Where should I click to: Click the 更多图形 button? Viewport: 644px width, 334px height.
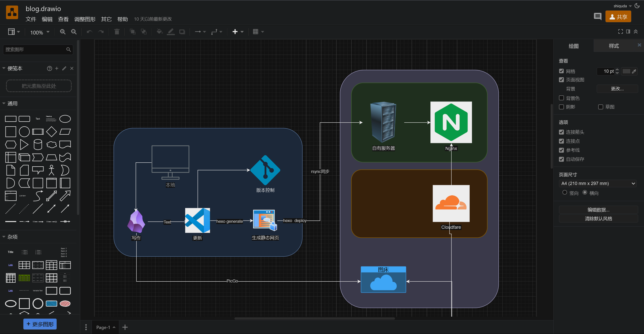click(40, 324)
